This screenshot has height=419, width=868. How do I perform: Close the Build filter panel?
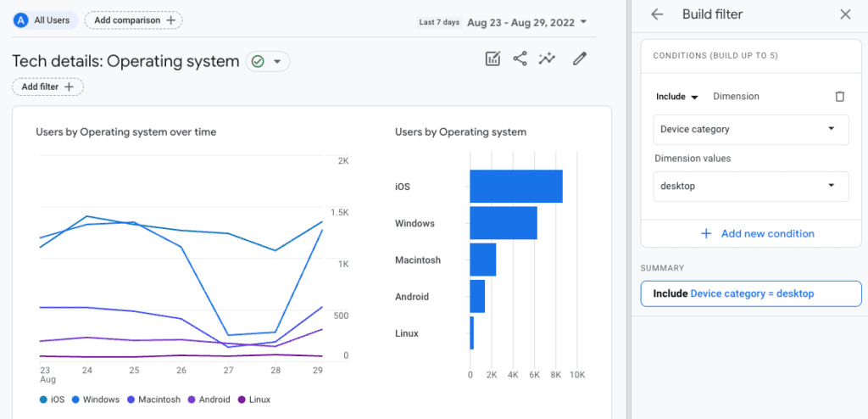845,14
